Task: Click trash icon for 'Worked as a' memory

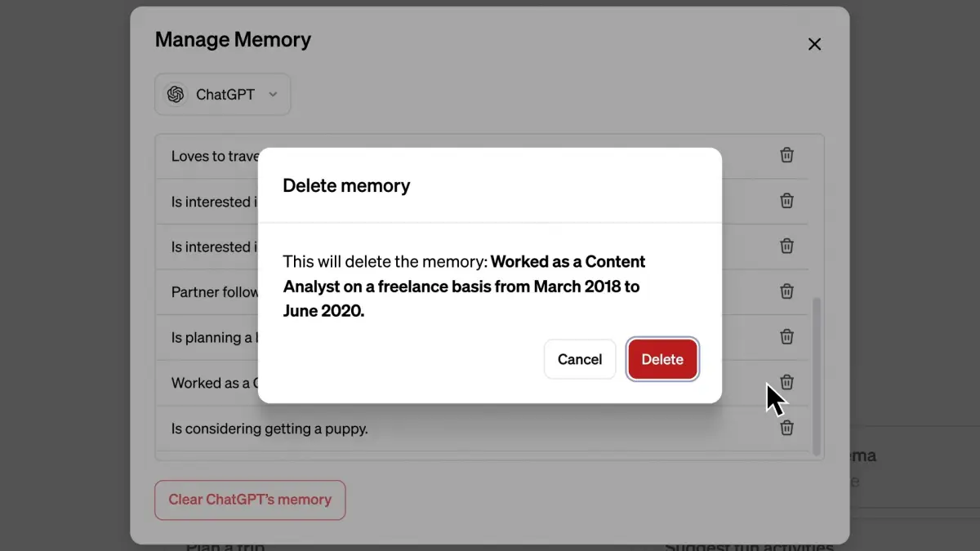Action: click(x=786, y=382)
